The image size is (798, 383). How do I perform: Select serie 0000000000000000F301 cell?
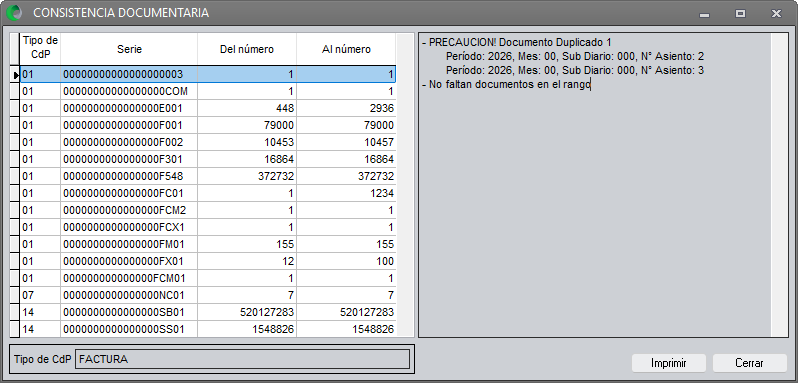tap(129, 160)
